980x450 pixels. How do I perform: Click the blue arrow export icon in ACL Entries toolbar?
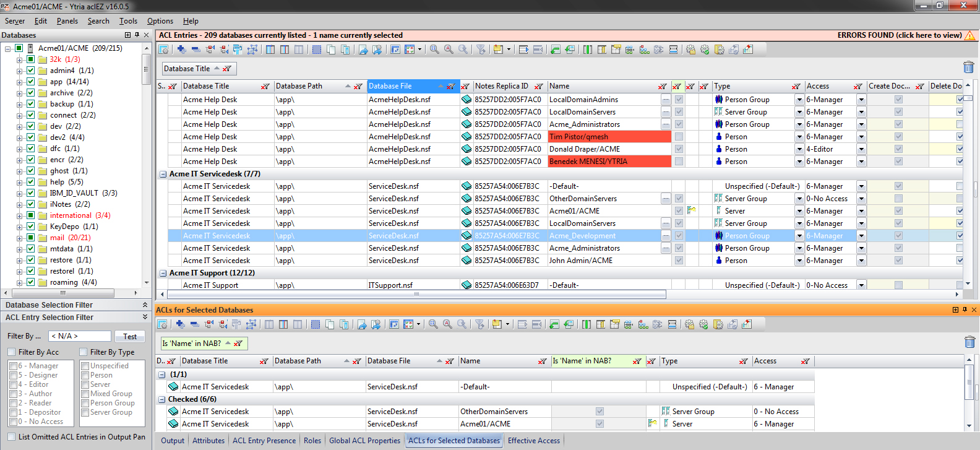(x=363, y=50)
